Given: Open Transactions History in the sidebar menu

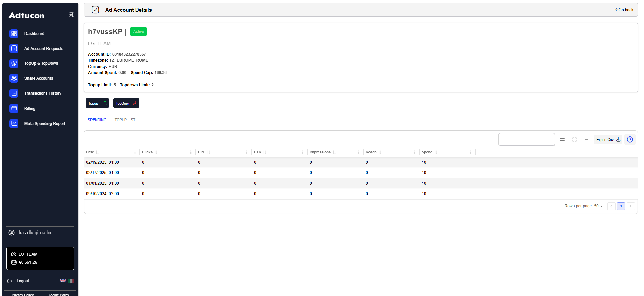Looking at the screenshot, I should (x=43, y=93).
